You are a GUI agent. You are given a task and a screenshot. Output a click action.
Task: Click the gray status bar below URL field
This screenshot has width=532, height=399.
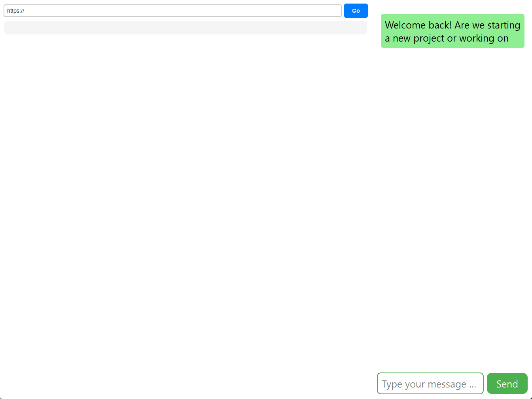186,28
